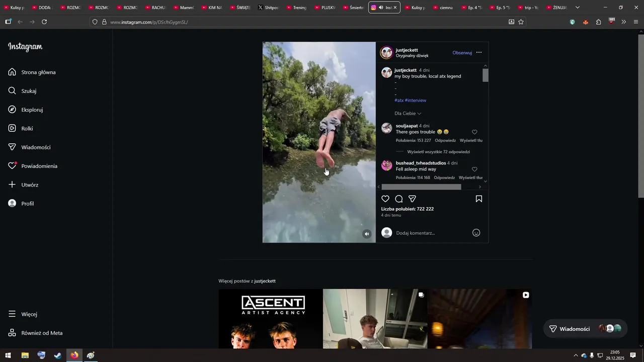Open browser application hamburger menu
Screen dimensions: 644x362
[x=636, y=22]
